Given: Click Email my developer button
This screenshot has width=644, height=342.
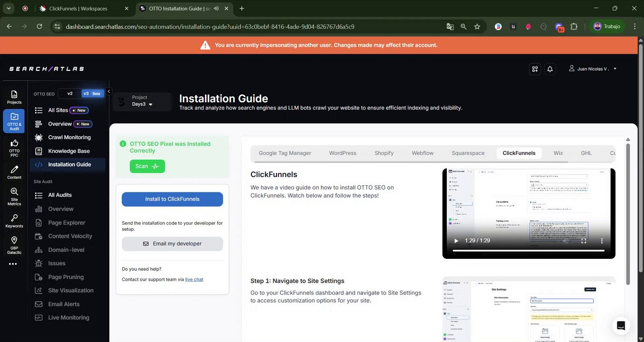Looking at the screenshot, I should coord(172,244).
